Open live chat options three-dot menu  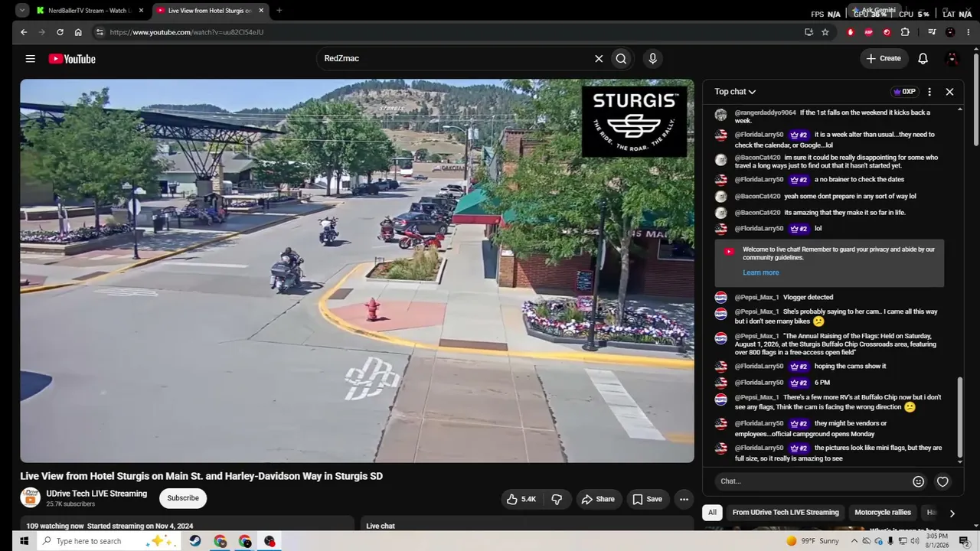point(929,92)
